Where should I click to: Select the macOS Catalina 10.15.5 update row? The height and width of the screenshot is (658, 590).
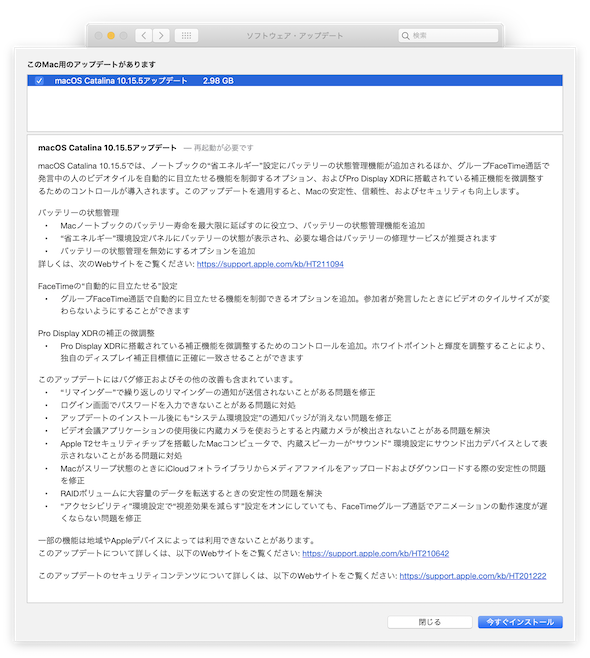pos(295,81)
